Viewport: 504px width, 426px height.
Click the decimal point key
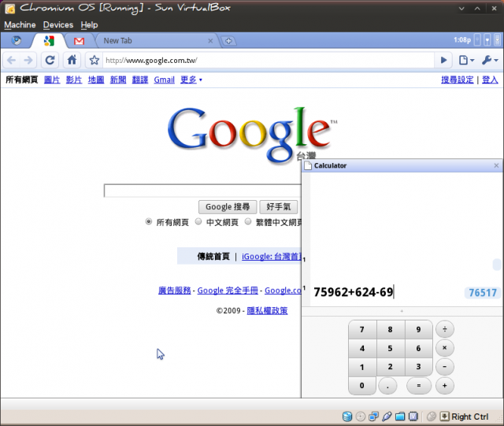point(387,386)
